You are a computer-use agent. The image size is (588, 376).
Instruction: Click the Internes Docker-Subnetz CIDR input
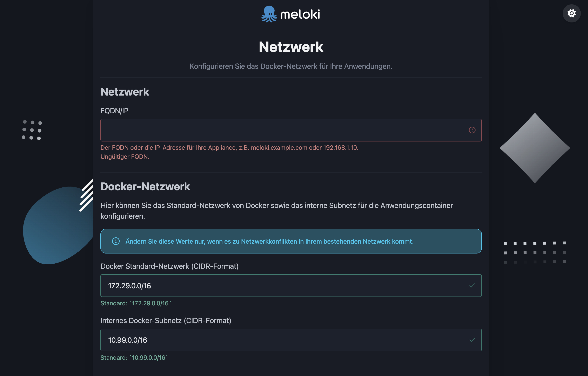[291, 340]
